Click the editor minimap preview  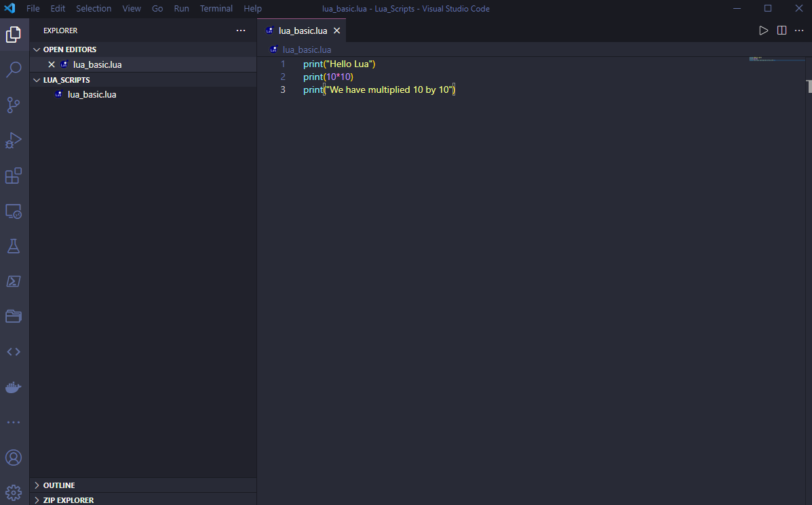[777, 59]
